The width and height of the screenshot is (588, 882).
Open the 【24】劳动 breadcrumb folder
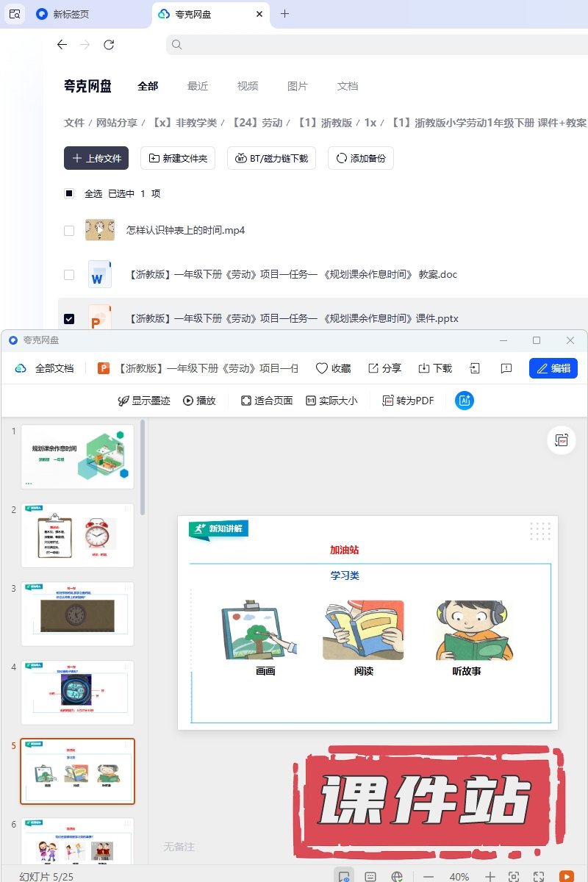click(257, 123)
